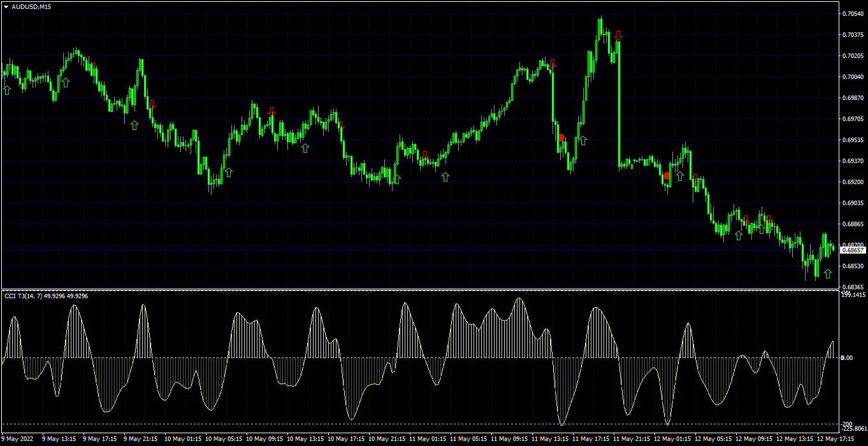The image size is (868, 446).
Task: Click the 0.70040 price scale label
Action: pos(852,76)
